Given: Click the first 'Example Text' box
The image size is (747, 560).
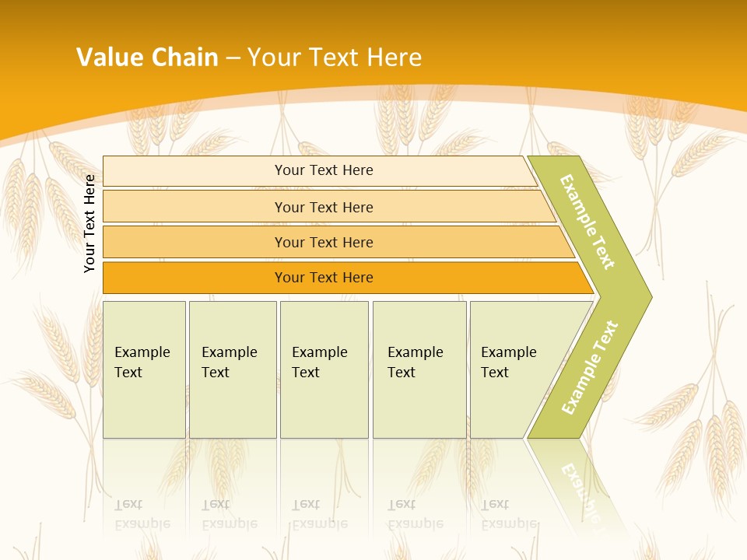Looking at the screenshot, I should pos(144,369).
